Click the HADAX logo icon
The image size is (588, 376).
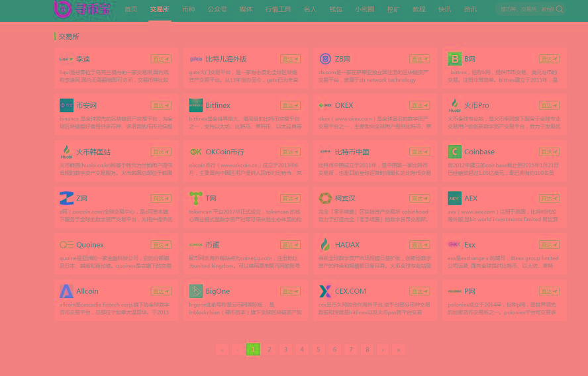click(324, 244)
